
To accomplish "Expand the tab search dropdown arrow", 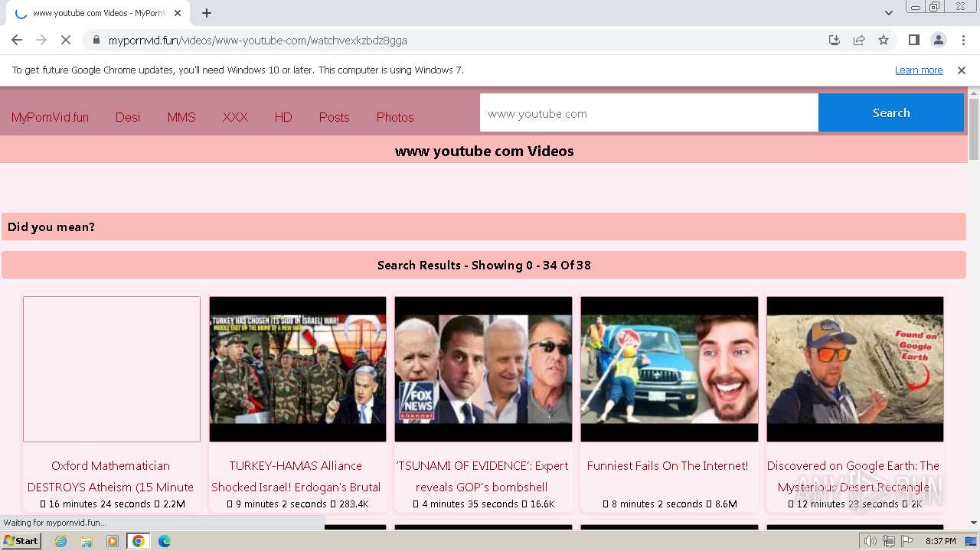I will coord(888,13).
